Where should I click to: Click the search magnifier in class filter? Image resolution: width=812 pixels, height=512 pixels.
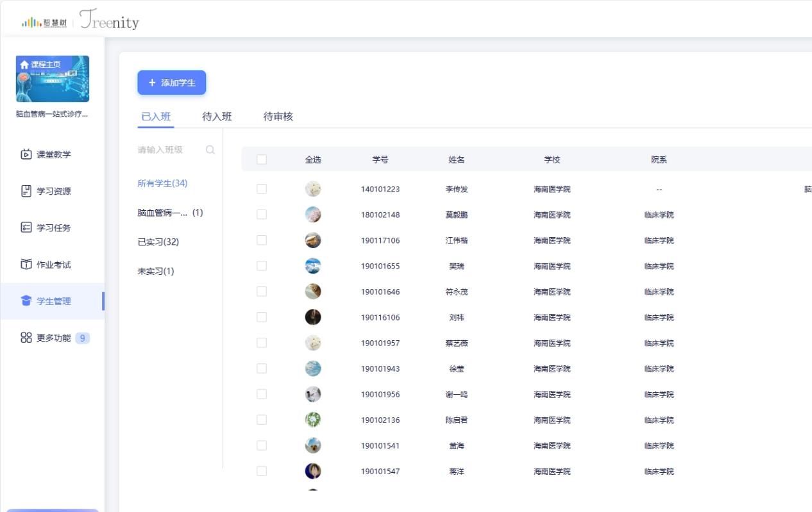tap(210, 150)
